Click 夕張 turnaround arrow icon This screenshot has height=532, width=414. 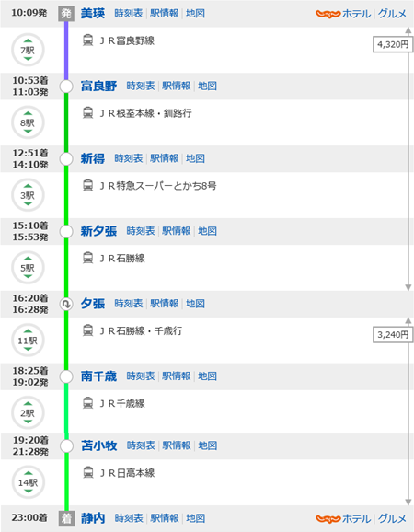point(66,304)
